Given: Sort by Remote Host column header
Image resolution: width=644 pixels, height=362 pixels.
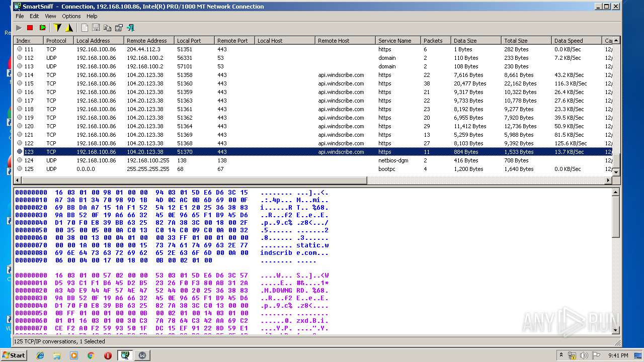Looking at the screenshot, I should (345, 41).
